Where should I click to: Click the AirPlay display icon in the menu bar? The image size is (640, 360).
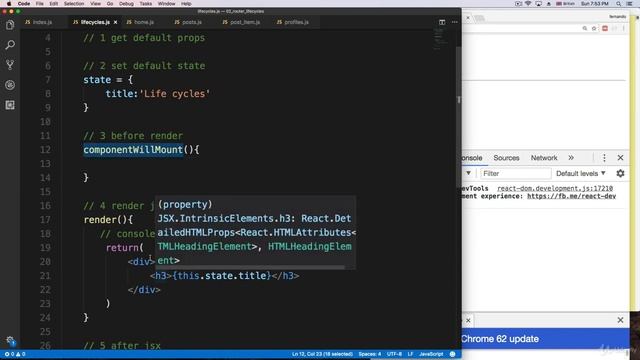pyautogui.click(x=539, y=4)
